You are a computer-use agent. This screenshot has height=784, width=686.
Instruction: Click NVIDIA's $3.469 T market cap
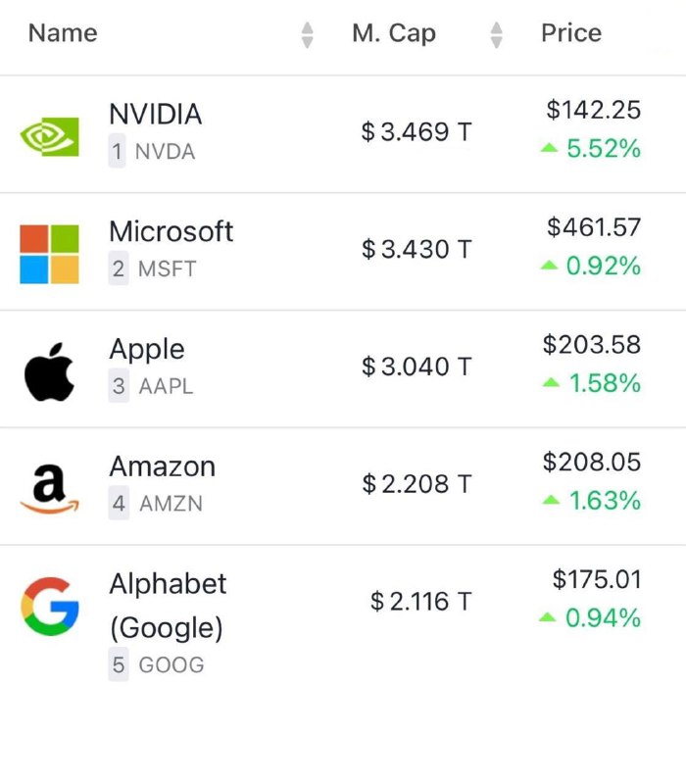click(x=416, y=132)
